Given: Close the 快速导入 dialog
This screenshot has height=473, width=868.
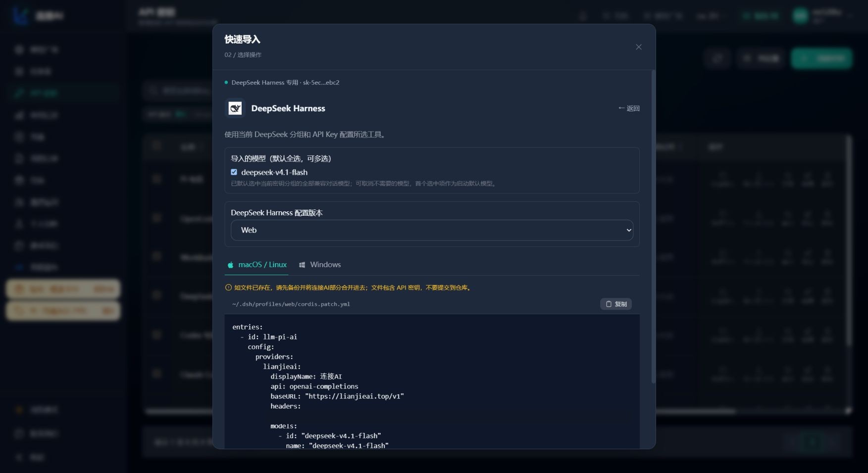Looking at the screenshot, I should click(x=639, y=47).
